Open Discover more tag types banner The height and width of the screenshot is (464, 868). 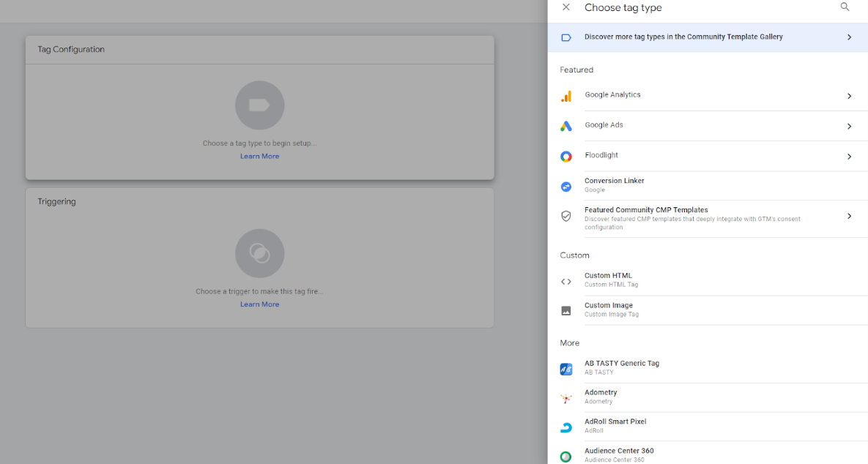708,37
